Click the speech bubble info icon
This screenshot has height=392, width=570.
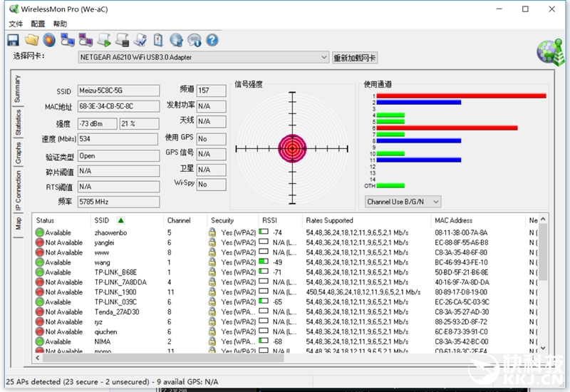[194, 40]
